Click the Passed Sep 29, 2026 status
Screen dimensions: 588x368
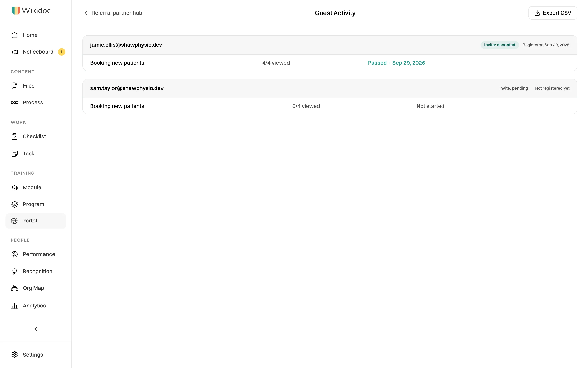pyautogui.click(x=396, y=63)
